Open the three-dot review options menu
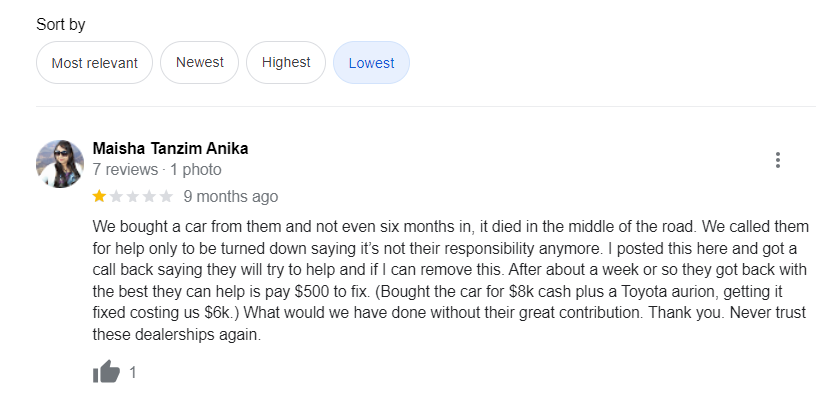The image size is (838, 398). click(778, 160)
